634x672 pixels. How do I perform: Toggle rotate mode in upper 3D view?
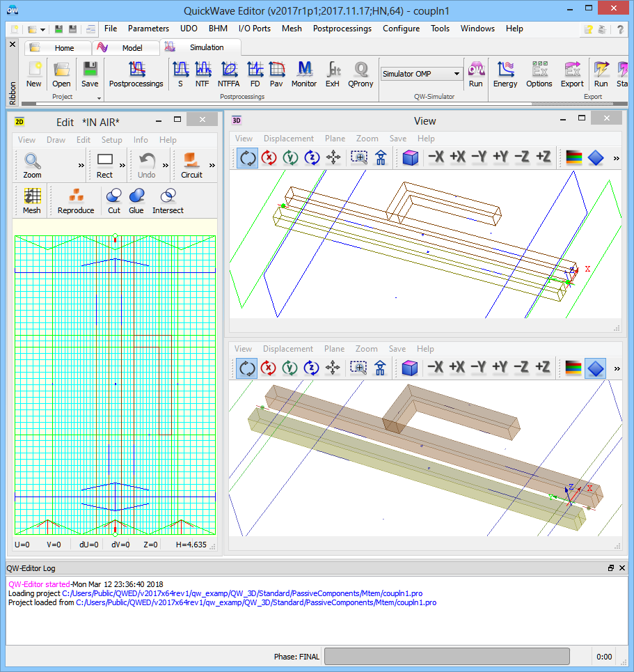(247, 158)
